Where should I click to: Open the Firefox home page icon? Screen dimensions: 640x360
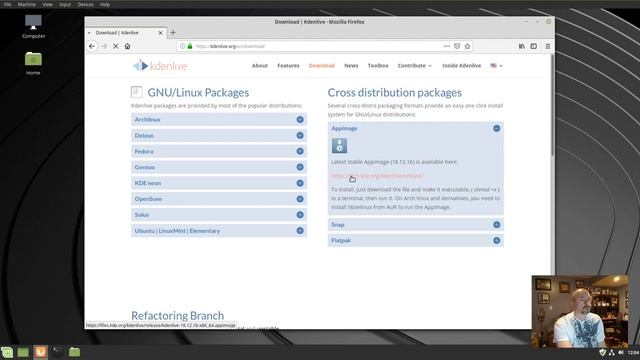click(x=127, y=47)
